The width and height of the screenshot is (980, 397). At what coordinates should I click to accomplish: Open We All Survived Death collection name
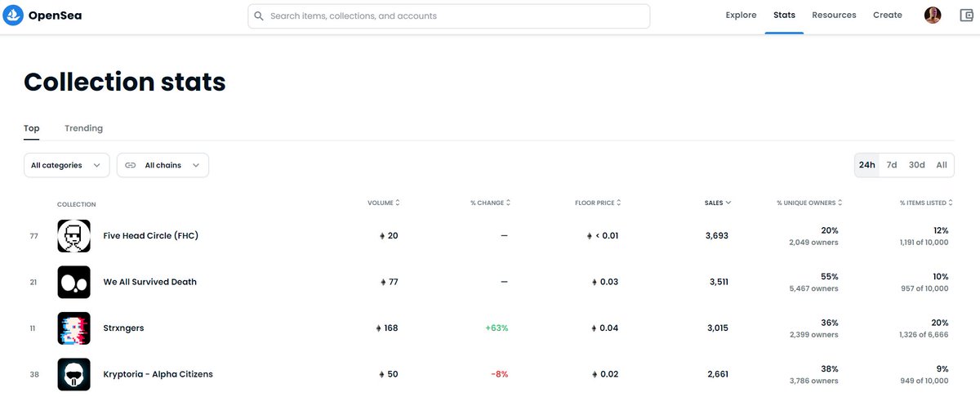tap(150, 282)
